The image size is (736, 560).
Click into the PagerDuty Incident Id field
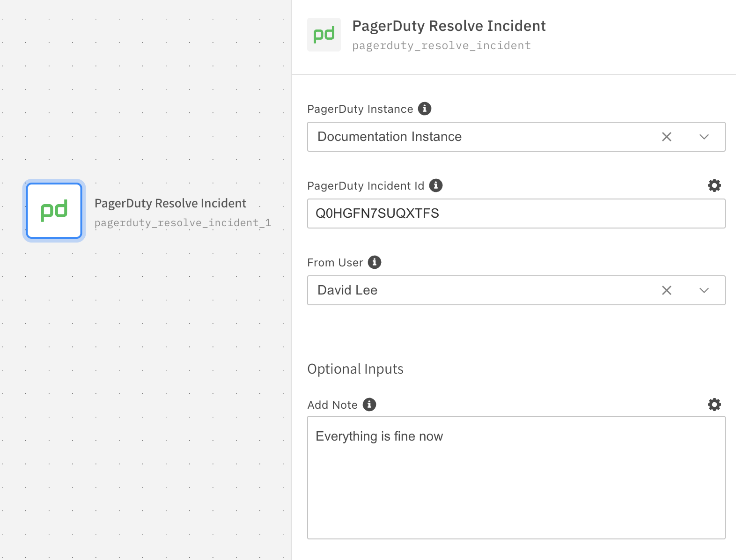(515, 214)
